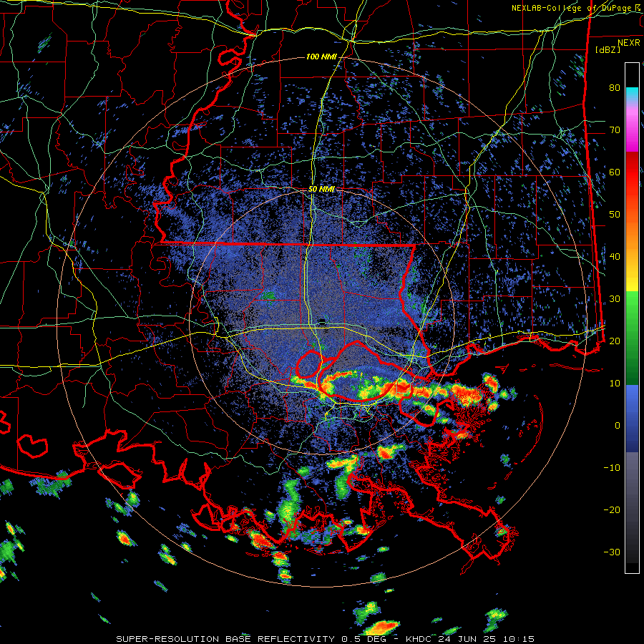The image size is (644, 644).
Task: Click the NEXR label above the scale
Action: (x=629, y=43)
